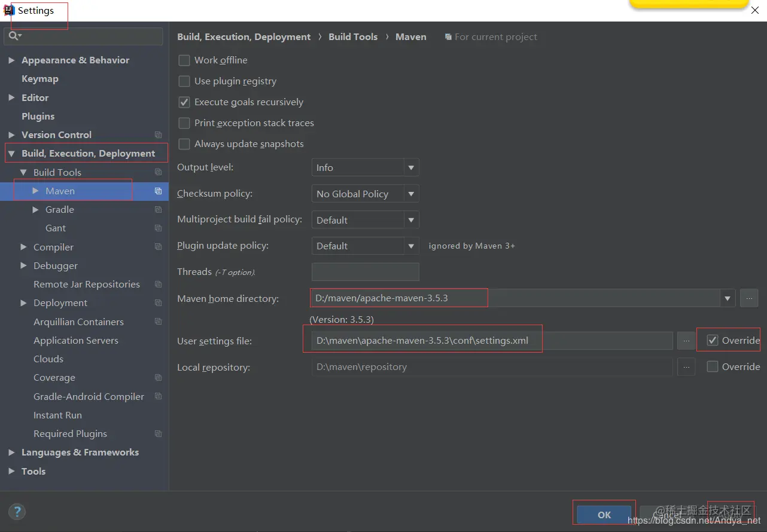The height and width of the screenshot is (532, 767).
Task: Confirm settings with the OK button
Action: click(604, 515)
